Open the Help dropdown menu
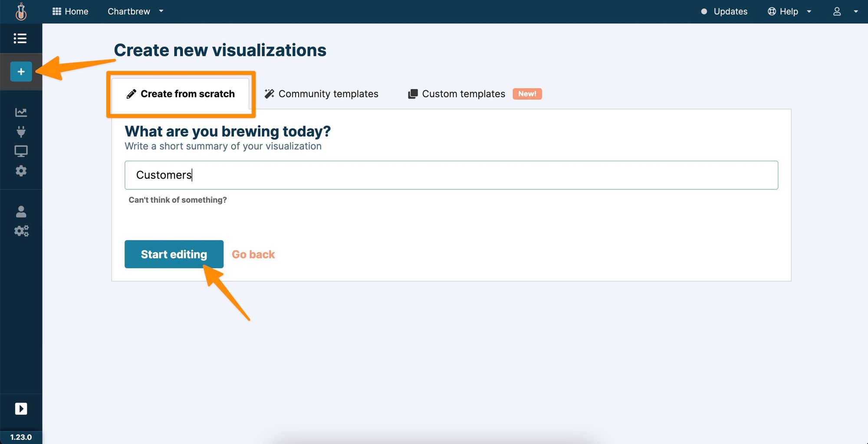Viewport: 868px width, 444px height. coord(789,12)
